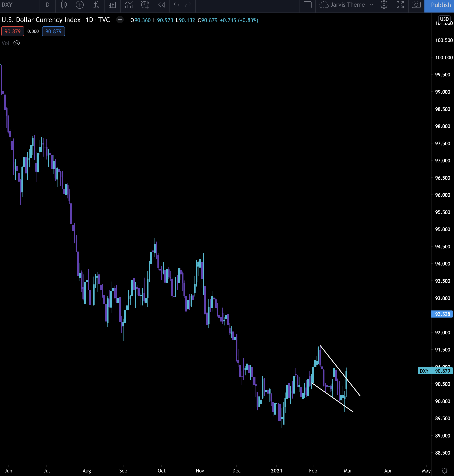This screenshot has height=476, width=454.
Task: Expand the Jarvis Theme layout dropdown
Action: [371, 5]
